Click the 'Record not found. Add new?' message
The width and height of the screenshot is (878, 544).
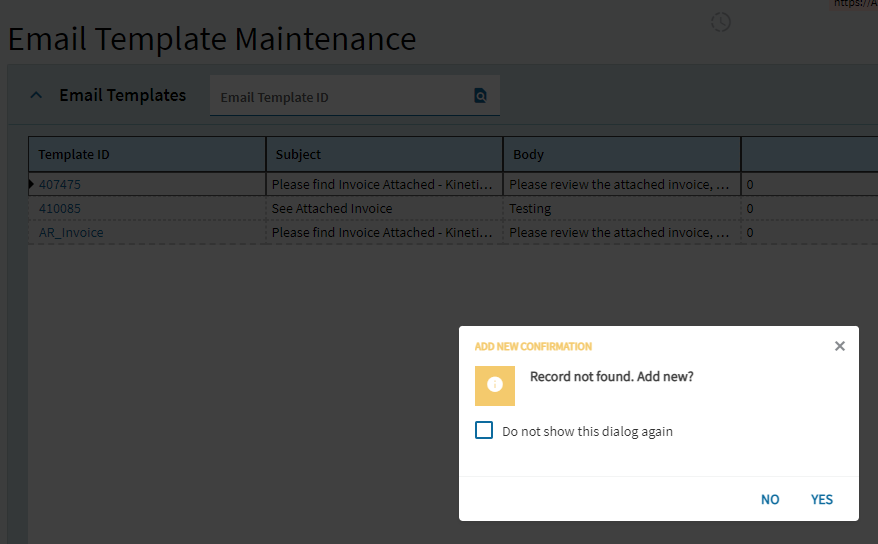coord(612,377)
